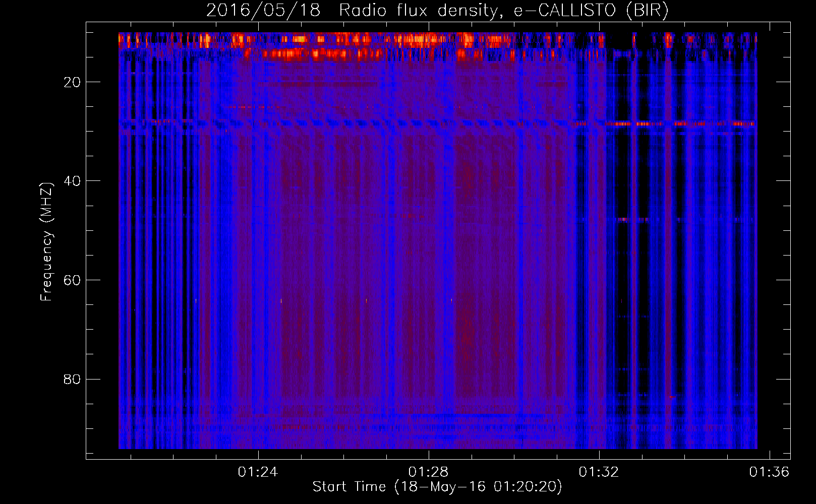Viewport: 816px width, 504px height.
Task: Click the 'Frequency (MHZ)' axis label
Action: [46, 242]
